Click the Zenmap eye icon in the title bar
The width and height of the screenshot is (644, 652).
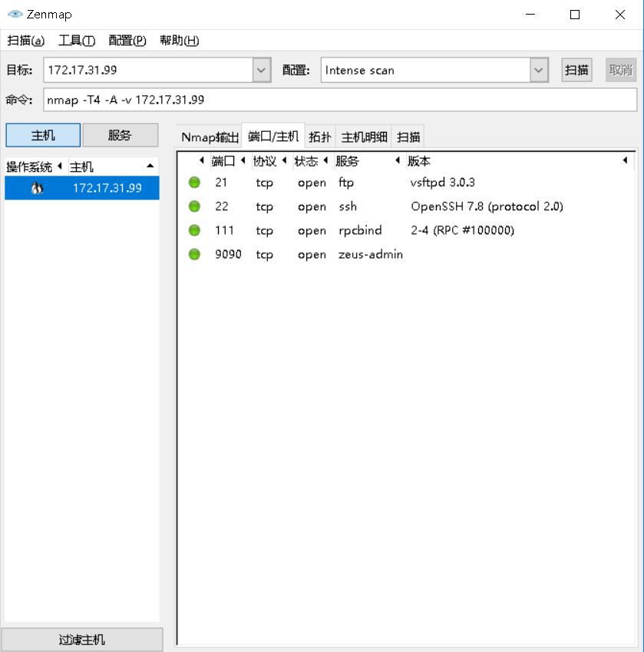13,13
